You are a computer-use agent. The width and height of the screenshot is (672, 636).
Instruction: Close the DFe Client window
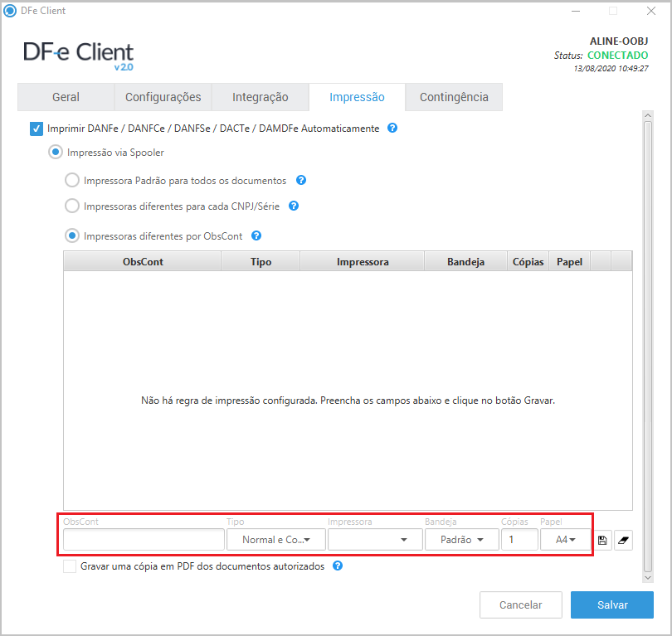pos(651,11)
